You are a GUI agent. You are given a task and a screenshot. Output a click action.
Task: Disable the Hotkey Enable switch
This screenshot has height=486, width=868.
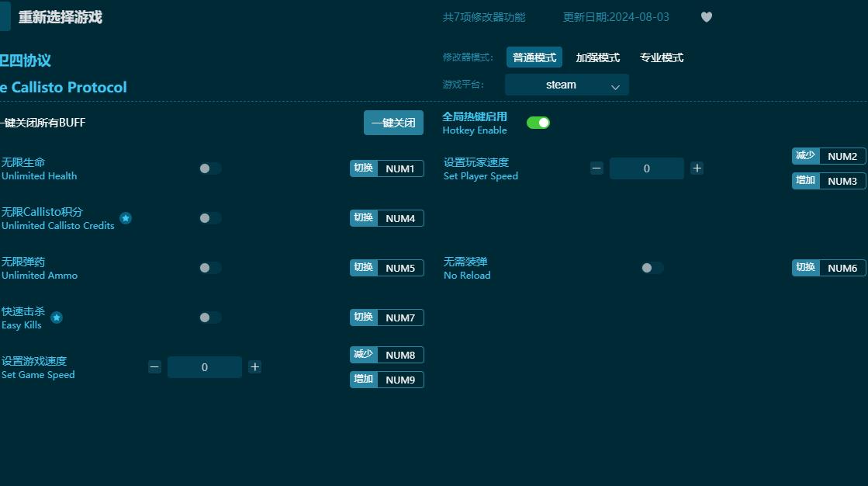tap(538, 123)
